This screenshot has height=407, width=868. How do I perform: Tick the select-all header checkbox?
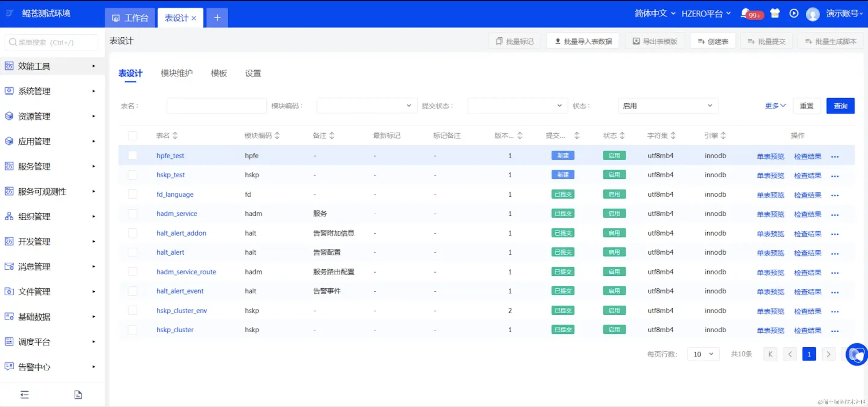coord(132,135)
